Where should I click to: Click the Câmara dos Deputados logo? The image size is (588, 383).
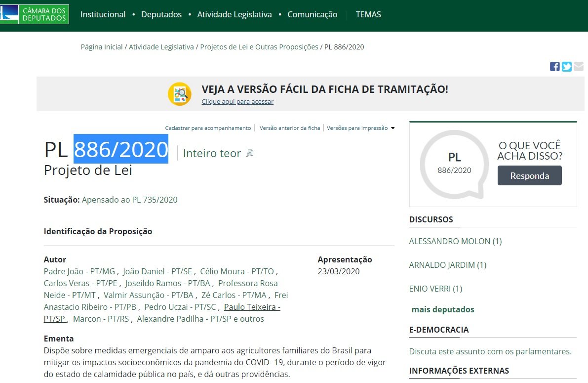(x=35, y=14)
